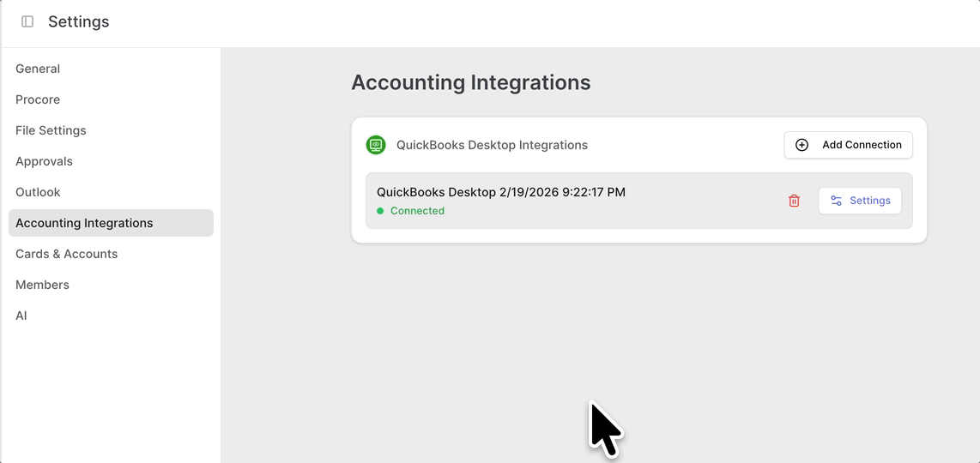Viewport: 980px width, 463px height.
Task: Open Cards & Accounts section
Action: click(x=111, y=254)
